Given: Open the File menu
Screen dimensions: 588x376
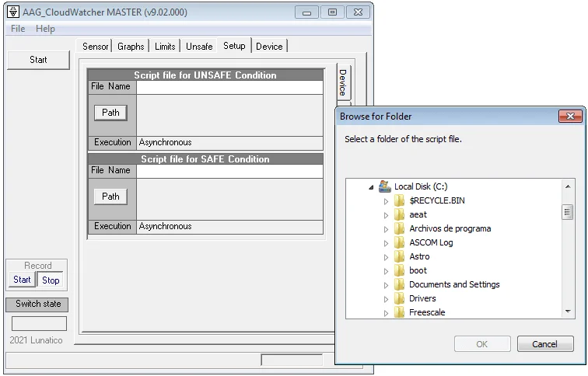Looking at the screenshot, I should coord(18,29).
